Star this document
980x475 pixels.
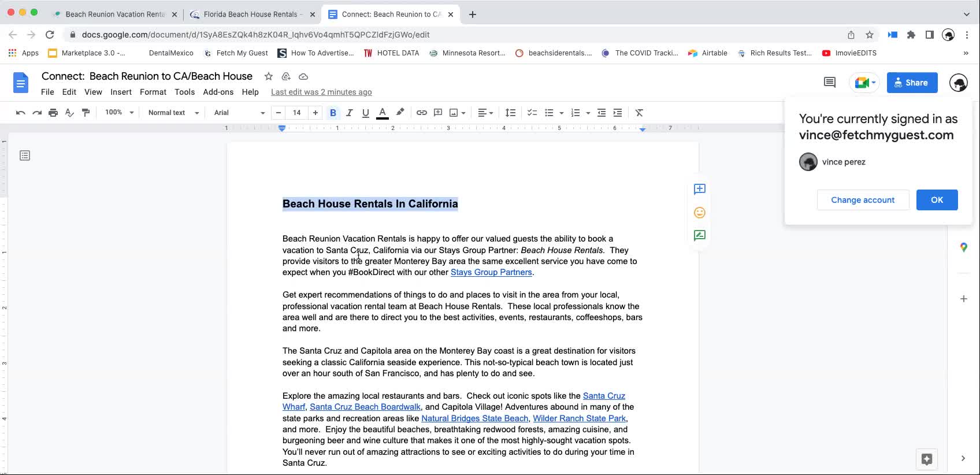coord(268,76)
